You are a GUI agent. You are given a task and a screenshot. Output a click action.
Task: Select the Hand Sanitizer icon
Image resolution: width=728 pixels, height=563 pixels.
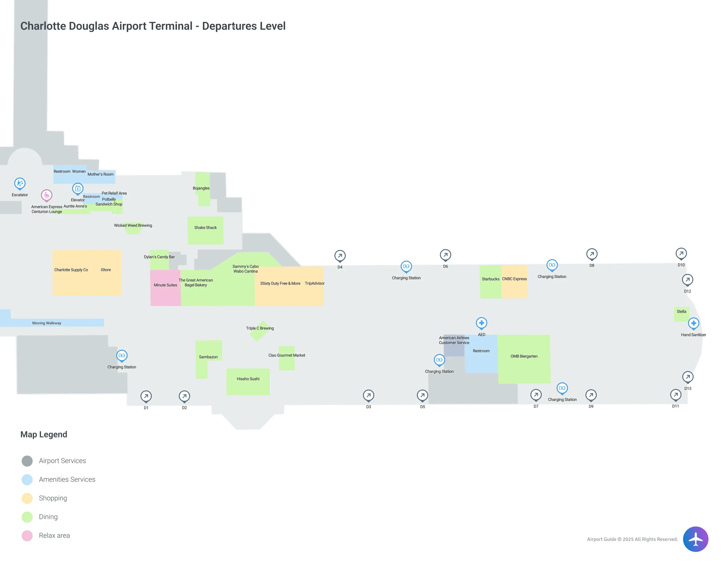pyautogui.click(x=693, y=324)
